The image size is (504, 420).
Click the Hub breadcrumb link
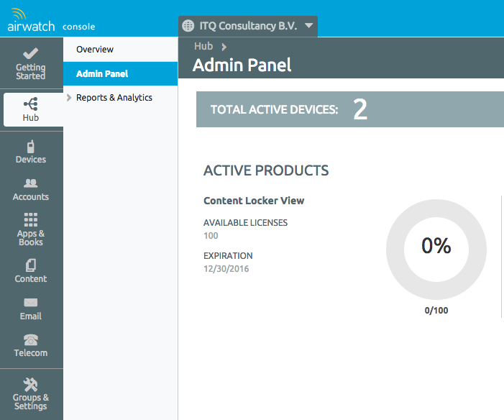203,46
